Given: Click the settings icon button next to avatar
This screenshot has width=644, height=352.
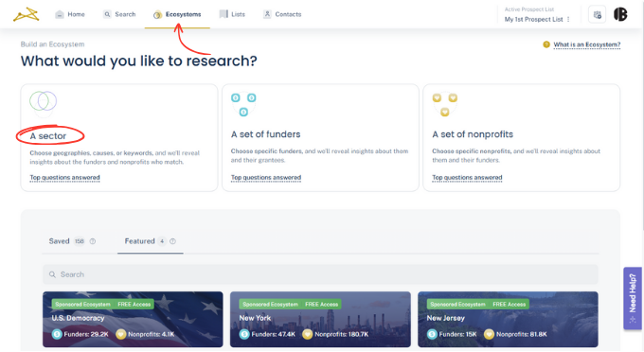Looking at the screenshot, I should click(x=597, y=15).
